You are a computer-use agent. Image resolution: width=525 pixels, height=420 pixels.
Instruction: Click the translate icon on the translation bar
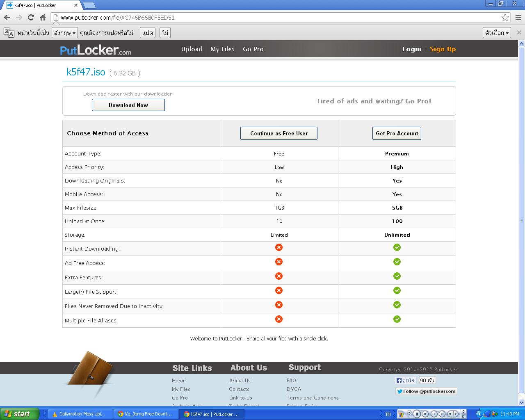pos(9,33)
